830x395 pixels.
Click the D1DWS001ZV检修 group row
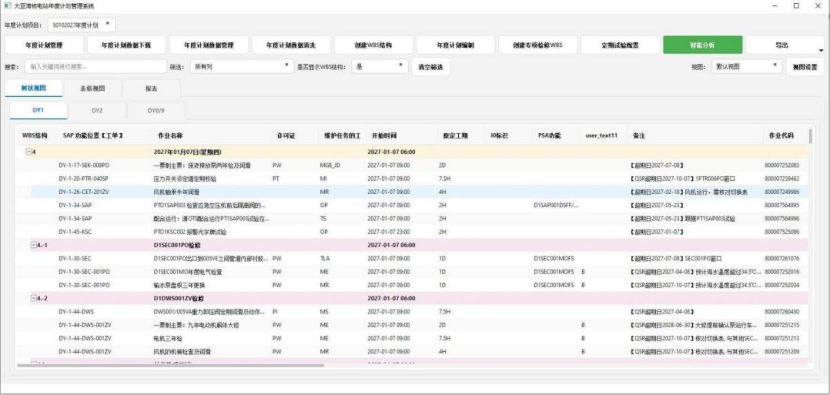413,298
